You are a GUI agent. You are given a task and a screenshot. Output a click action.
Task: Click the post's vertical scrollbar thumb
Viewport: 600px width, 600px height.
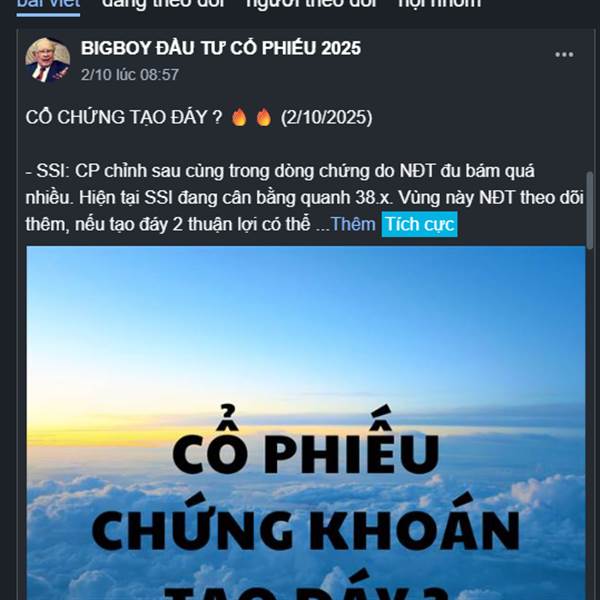coord(590,210)
